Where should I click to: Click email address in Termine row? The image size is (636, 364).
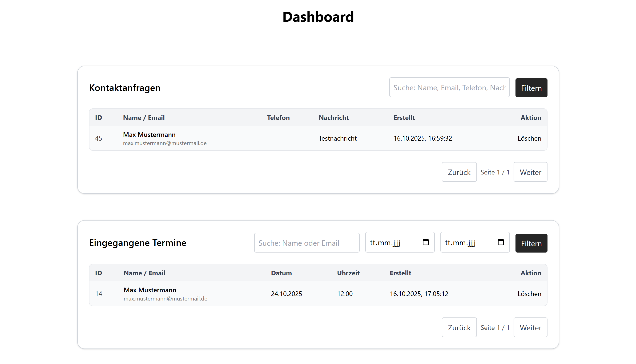(165, 298)
